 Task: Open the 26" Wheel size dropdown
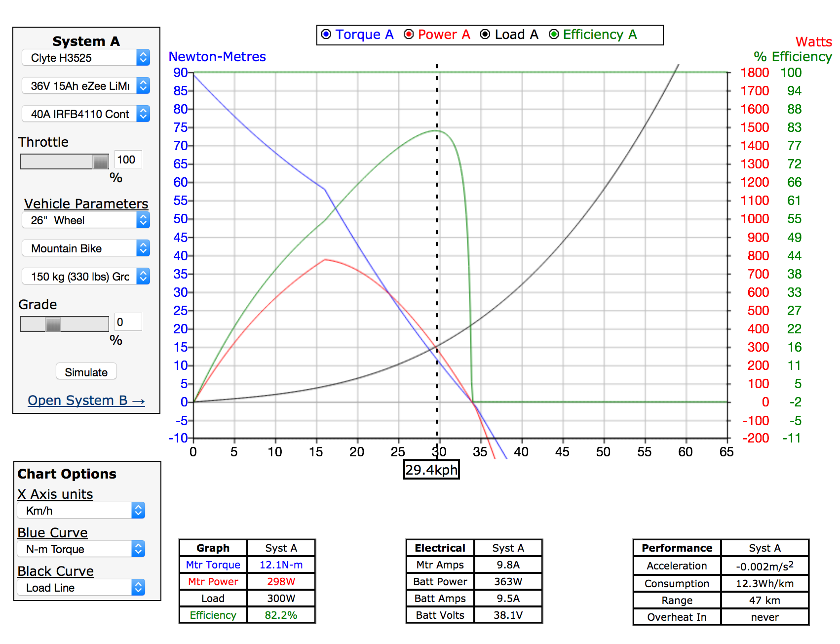(86, 220)
